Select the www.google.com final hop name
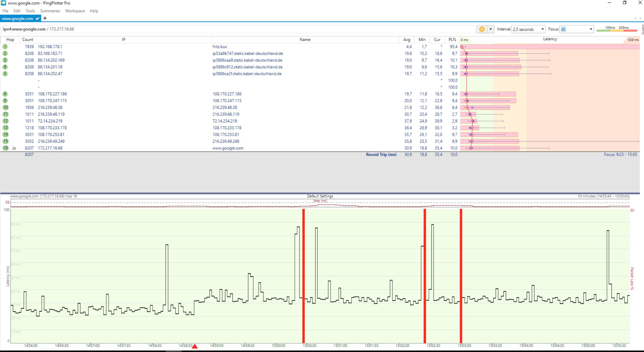This screenshot has width=644, height=352. point(228,148)
